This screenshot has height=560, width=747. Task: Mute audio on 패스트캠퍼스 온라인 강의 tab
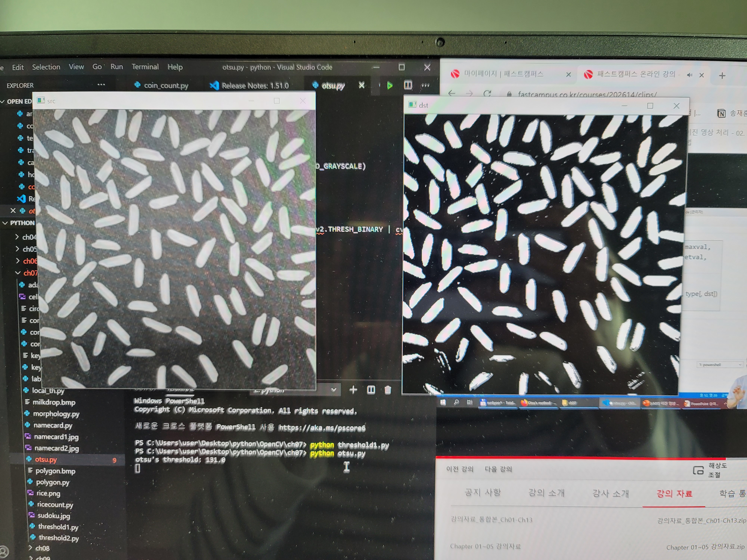coord(689,75)
